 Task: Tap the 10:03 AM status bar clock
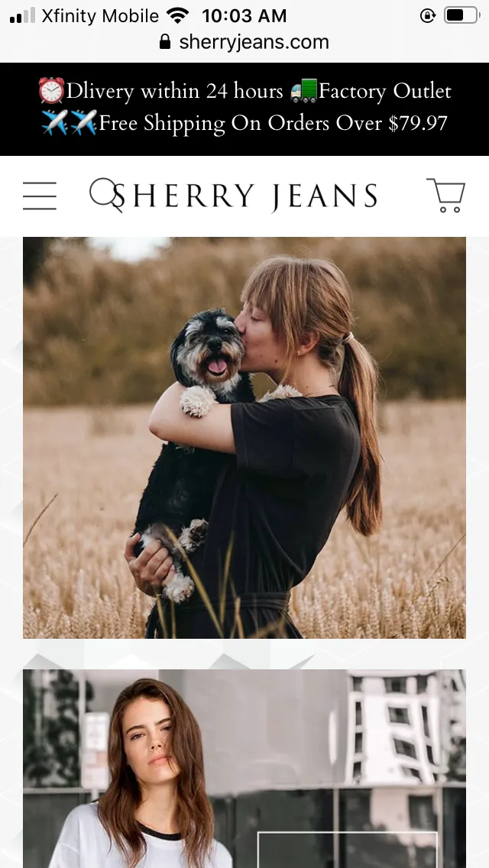tap(244, 15)
